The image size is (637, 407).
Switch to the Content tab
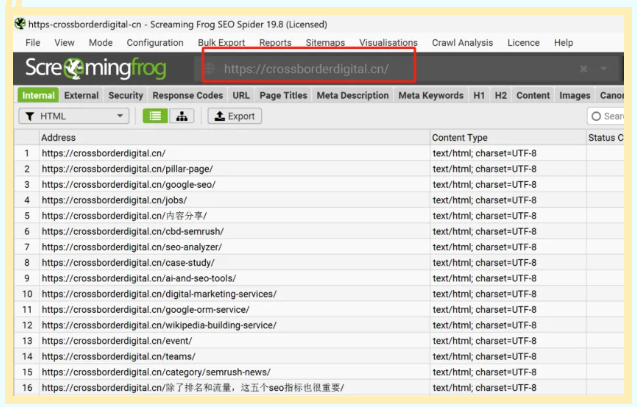click(x=533, y=95)
